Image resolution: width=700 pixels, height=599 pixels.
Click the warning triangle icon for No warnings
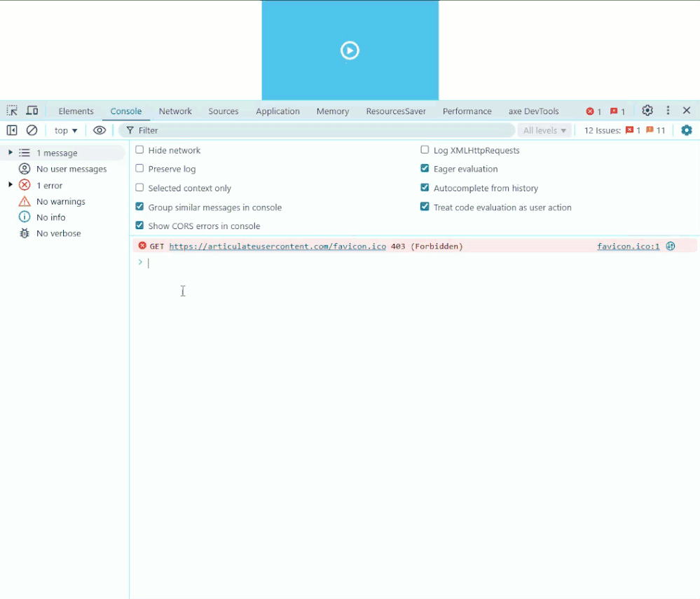coord(25,201)
